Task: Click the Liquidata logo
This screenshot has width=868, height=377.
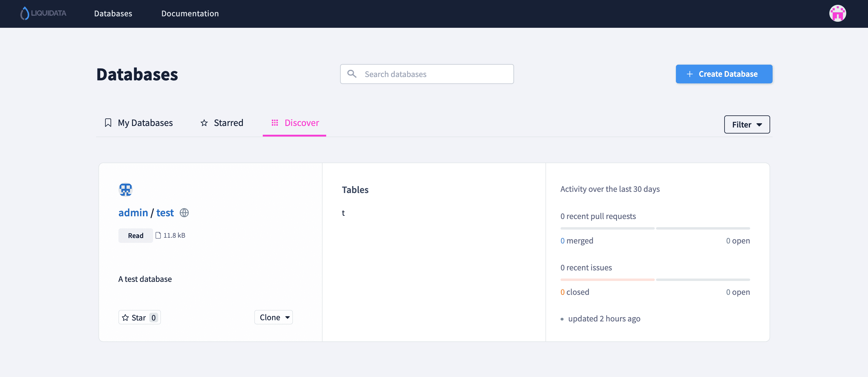Action: tap(43, 14)
